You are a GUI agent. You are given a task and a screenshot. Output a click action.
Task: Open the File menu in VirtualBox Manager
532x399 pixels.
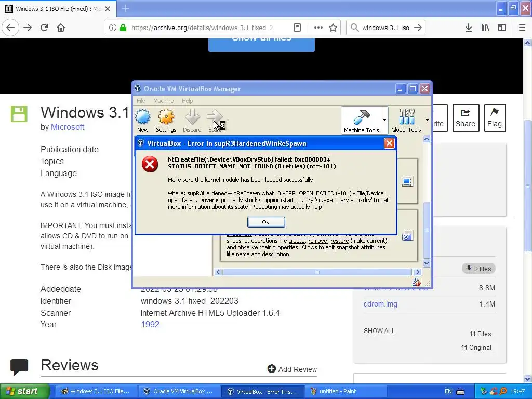141,101
